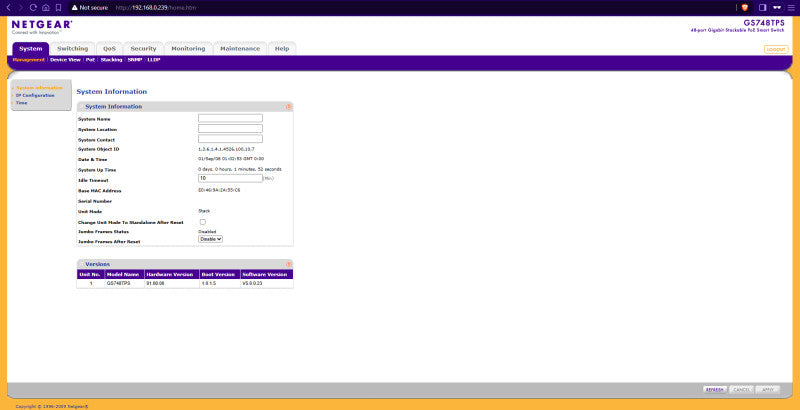Go to the Monitoring tab
The image size is (800, 410).
[188, 49]
